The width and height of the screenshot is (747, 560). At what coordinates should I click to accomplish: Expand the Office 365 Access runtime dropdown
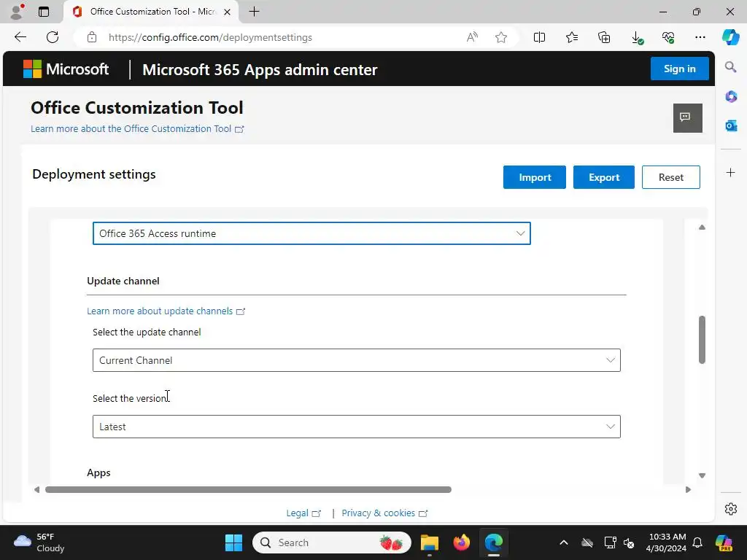(311, 233)
